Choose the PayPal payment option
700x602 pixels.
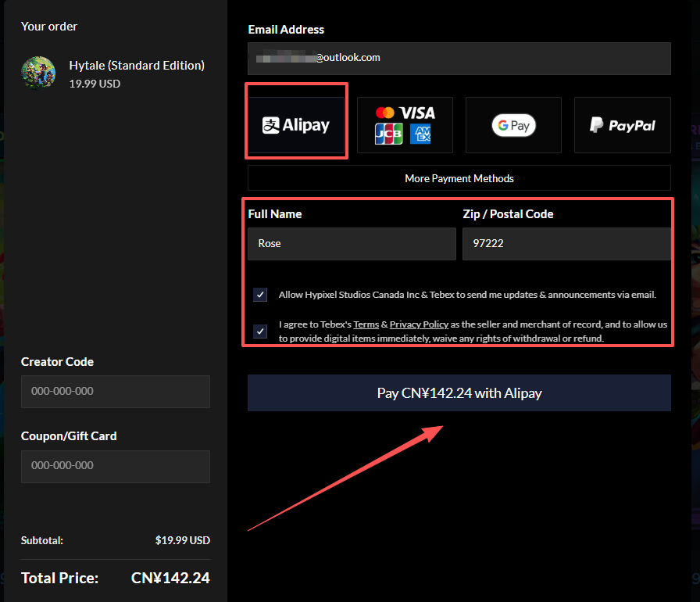coord(622,125)
